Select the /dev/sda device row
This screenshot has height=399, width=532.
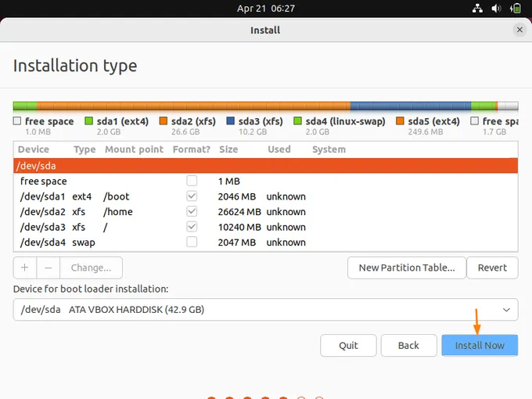click(x=265, y=166)
